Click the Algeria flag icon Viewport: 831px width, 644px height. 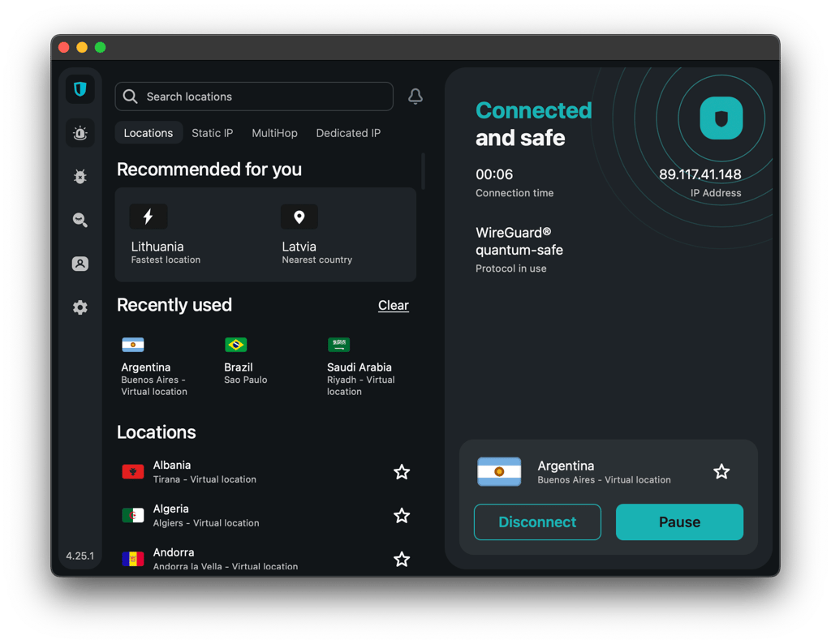(x=132, y=515)
